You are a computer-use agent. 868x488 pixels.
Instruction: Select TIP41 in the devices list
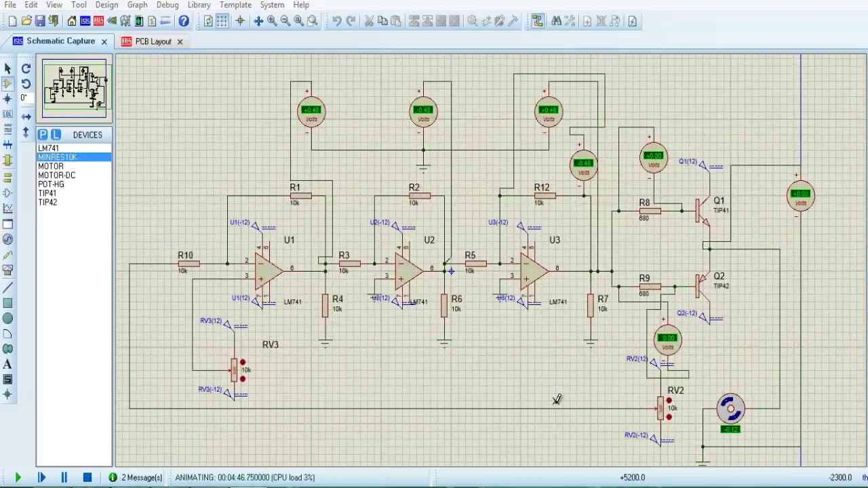tap(74, 193)
